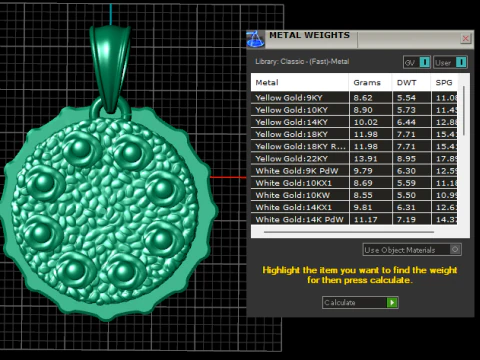Click the Library: Classic - (Fast)-Metal label

point(302,62)
